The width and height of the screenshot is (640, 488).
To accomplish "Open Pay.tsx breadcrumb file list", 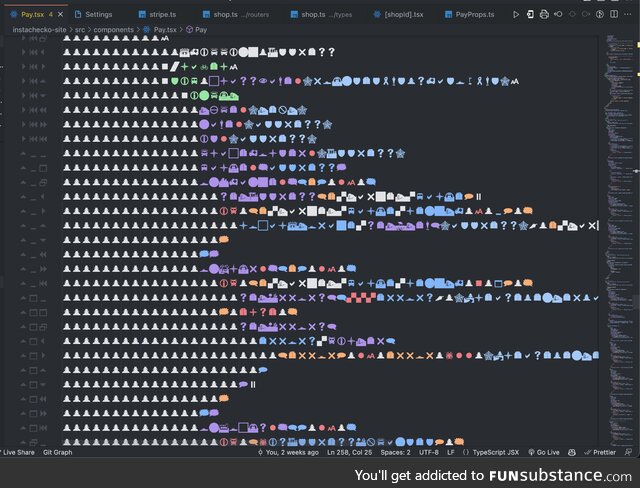I will click(x=165, y=30).
